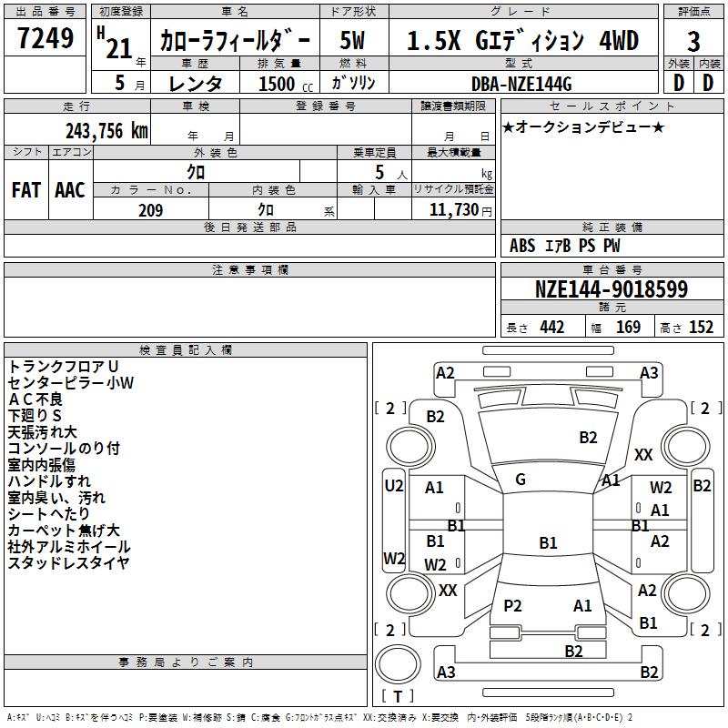This screenshot has height=728, width=728.
Task: Select the note 室内臭い、汚れ
Action: pyautogui.click(x=56, y=498)
